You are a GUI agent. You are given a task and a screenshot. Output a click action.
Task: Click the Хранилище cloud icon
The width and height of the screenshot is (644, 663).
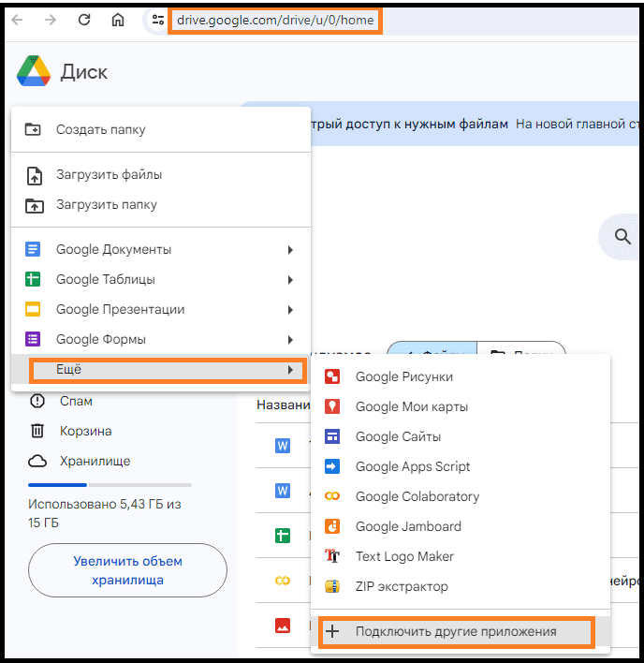point(37,461)
